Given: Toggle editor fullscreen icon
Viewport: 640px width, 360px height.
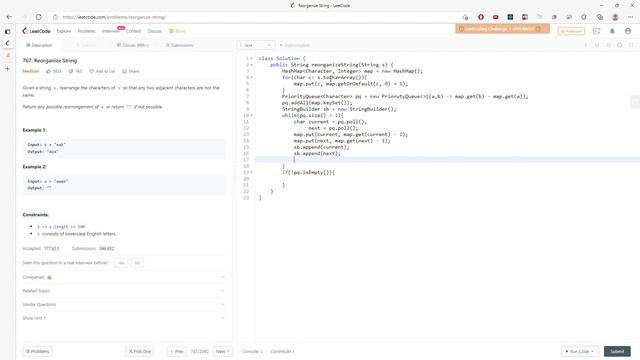Looking at the screenshot, I should tap(631, 45).
